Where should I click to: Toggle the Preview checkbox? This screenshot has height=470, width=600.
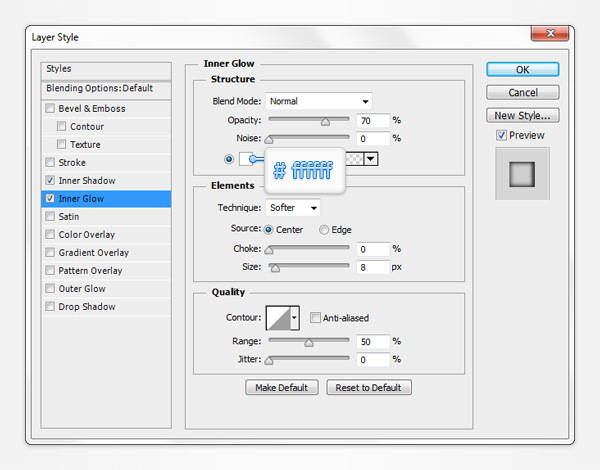pyautogui.click(x=502, y=135)
